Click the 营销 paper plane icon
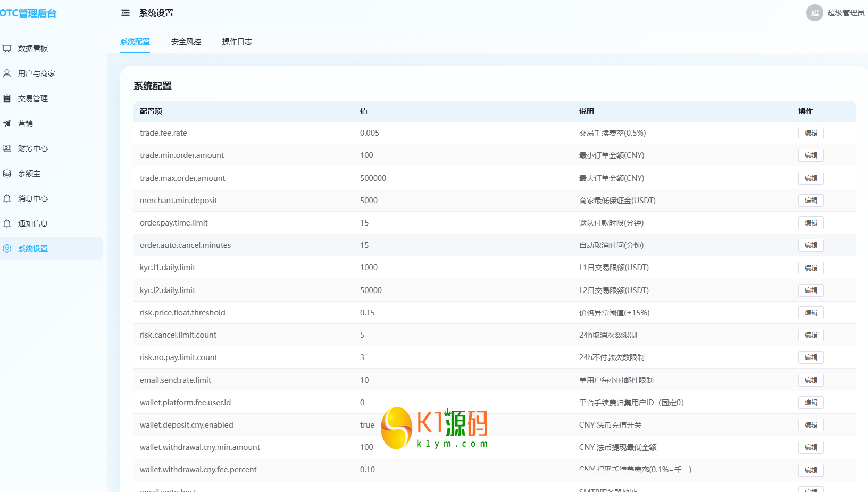 pos(7,123)
